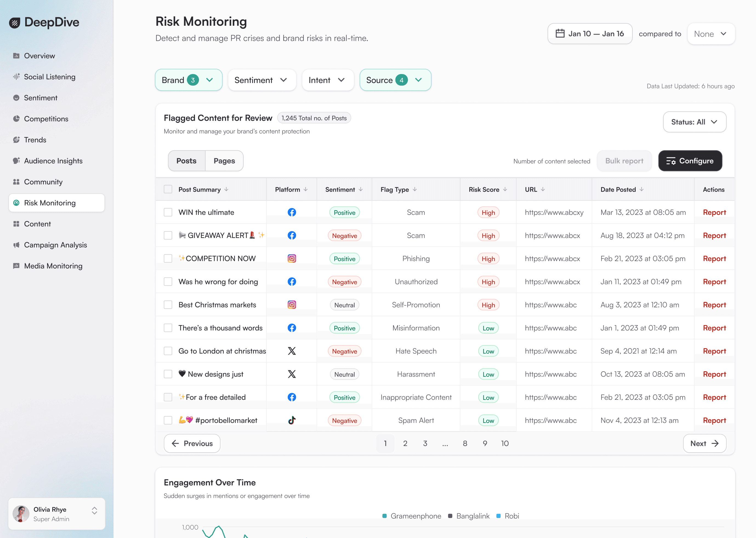Viewport: 756px width, 538px height.
Task: Expand the Brand filter dropdown
Action: [188, 80]
